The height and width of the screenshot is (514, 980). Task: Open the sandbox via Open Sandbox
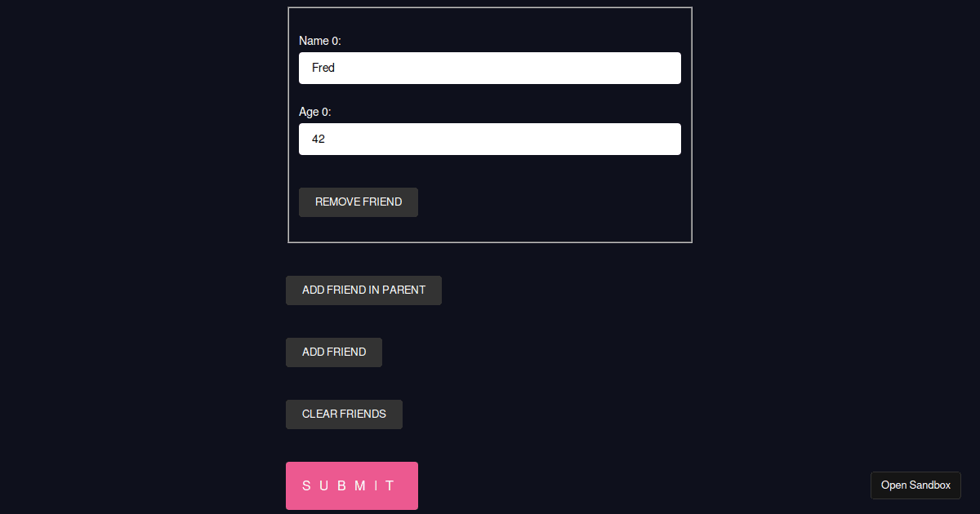[915, 485]
